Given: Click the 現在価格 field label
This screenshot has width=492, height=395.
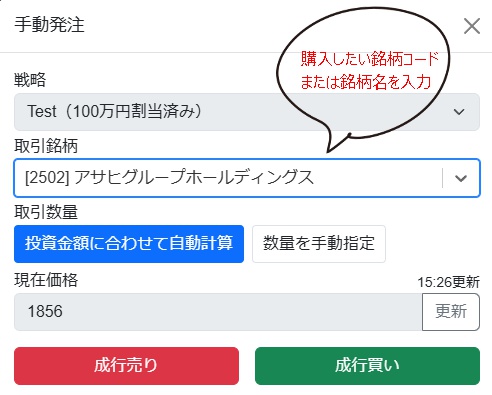Looking at the screenshot, I should coord(46,280).
